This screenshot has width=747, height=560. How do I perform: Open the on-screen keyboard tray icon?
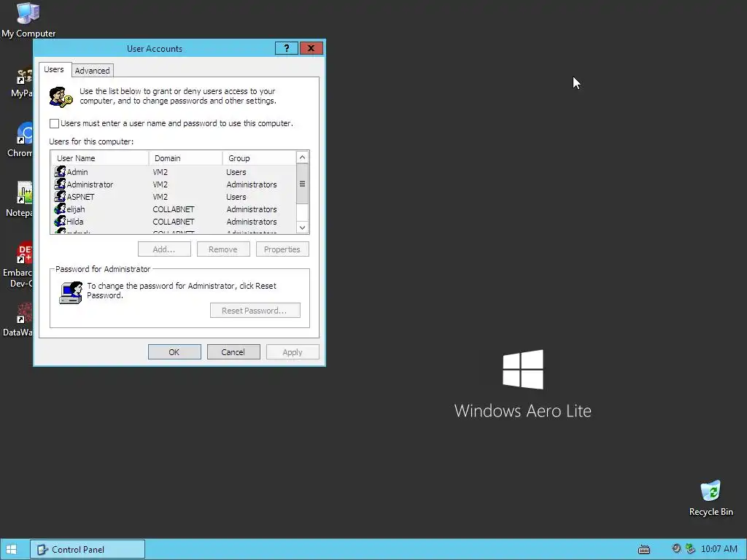tap(643, 550)
